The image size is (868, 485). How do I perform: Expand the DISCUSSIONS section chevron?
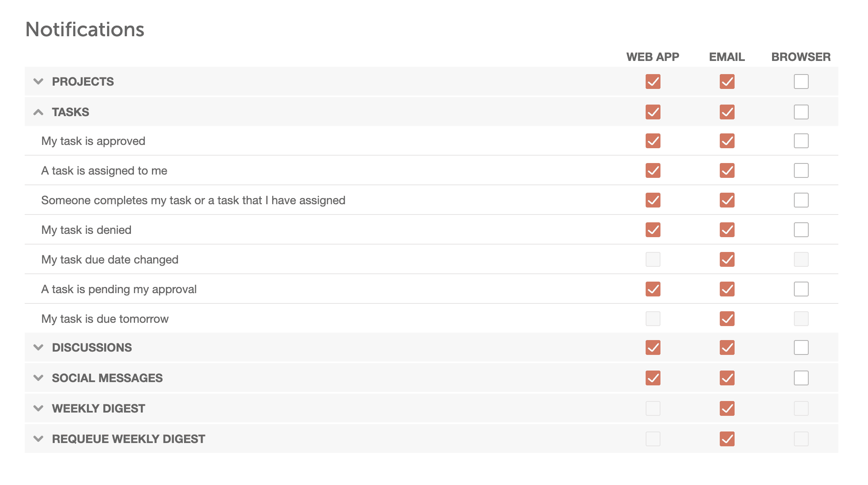click(38, 347)
